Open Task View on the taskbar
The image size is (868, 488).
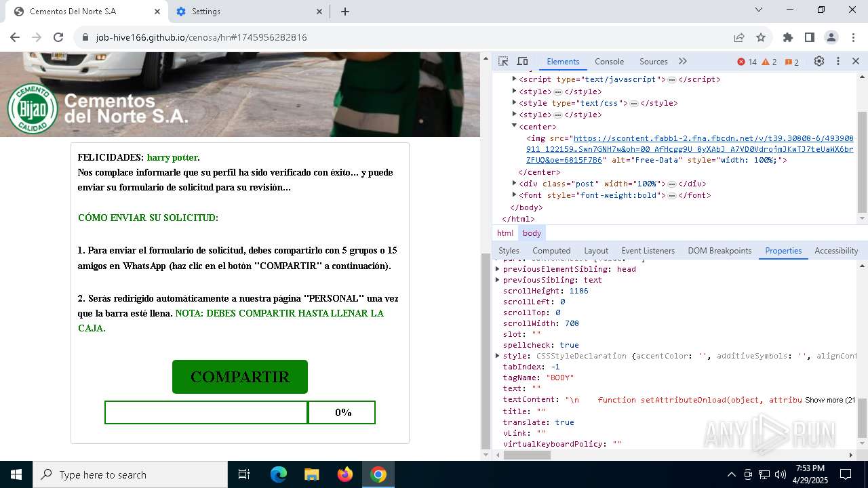tap(244, 474)
